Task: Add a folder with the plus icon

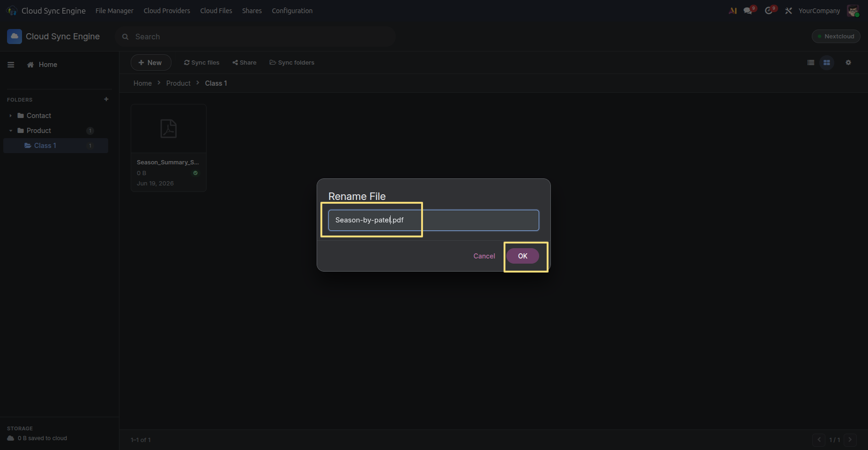Action: [x=106, y=99]
